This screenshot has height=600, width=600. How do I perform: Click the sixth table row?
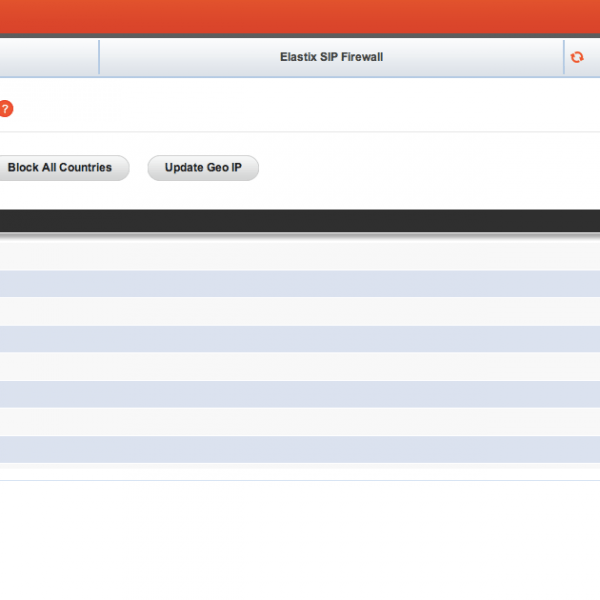[x=300, y=394]
